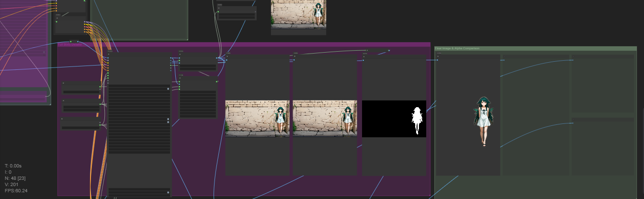Select the wall preview thumbnail above the purple group
This screenshot has height=199, width=644.
(298, 14)
